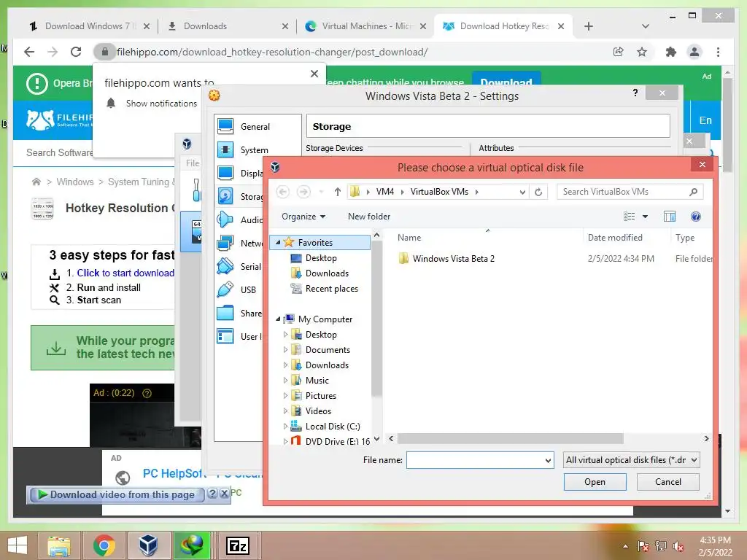The width and height of the screenshot is (747, 560).
Task: Reload the Chrome page
Action: [x=76, y=52]
